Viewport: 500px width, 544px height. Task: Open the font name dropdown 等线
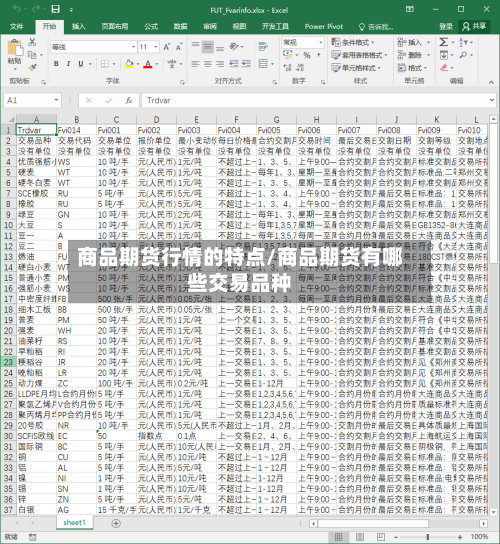(x=133, y=47)
